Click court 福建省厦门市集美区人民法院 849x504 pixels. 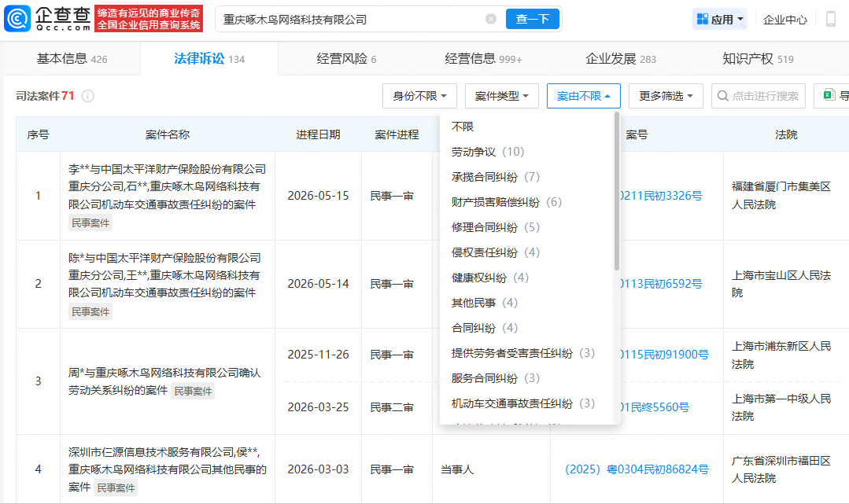(x=781, y=196)
